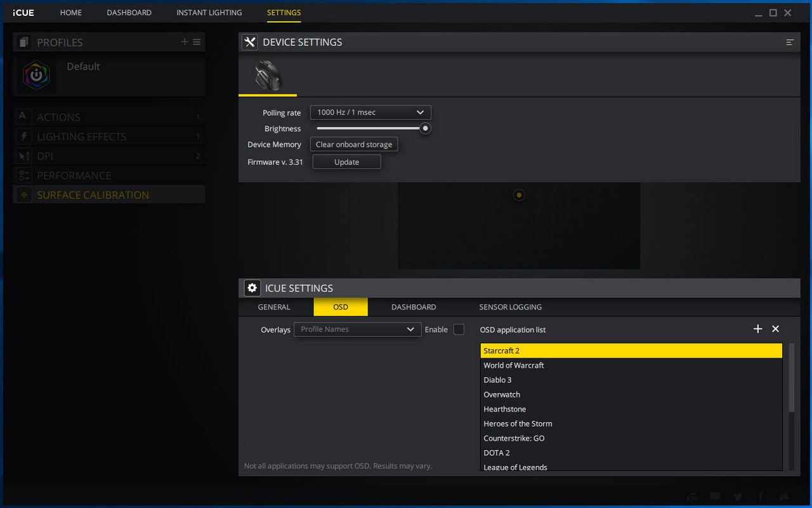Click the OSD application list scrollbar
812x508 pixels.
point(791,378)
